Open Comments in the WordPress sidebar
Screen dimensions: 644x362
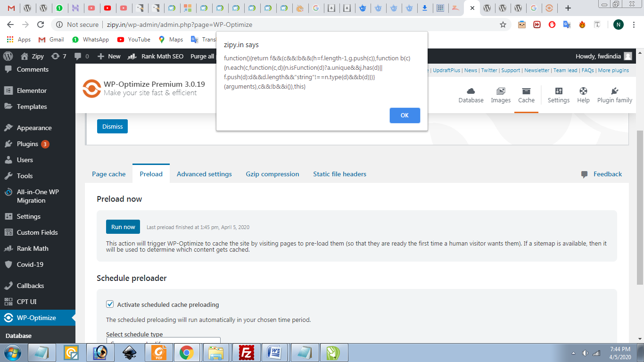pos(38,69)
